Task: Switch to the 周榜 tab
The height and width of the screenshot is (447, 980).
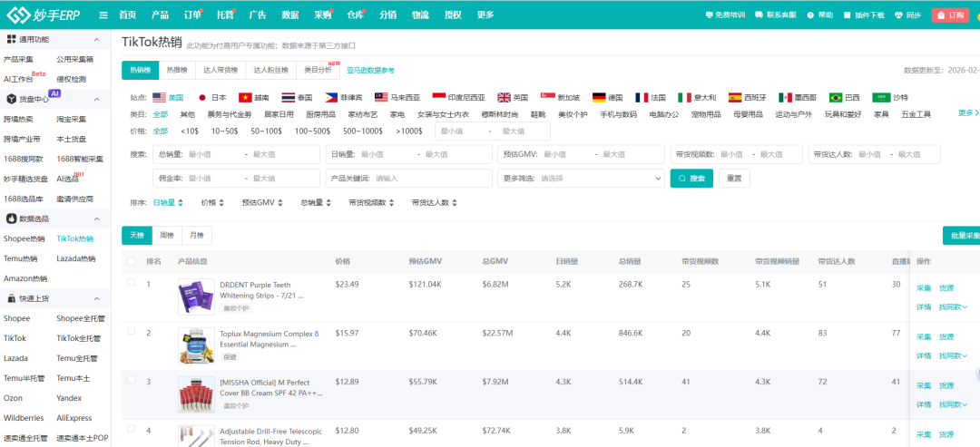Action: pyautogui.click(x=167, y=236)
